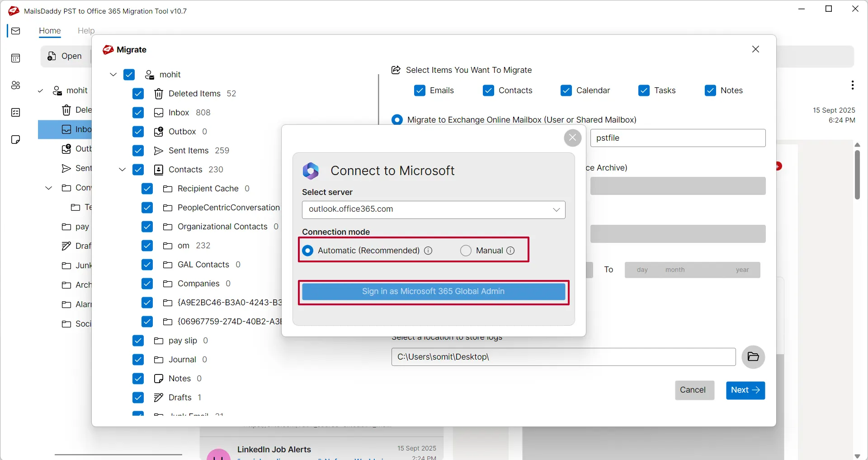This screenshot has height=460, width=868.
Task: Switch to the Help tab
Action: [x=86, y=31]
